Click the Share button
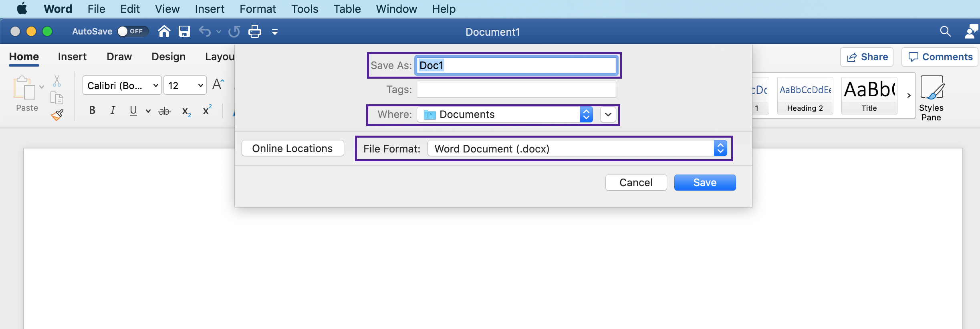This screenshot has width=980, height=329. [867, 57]
